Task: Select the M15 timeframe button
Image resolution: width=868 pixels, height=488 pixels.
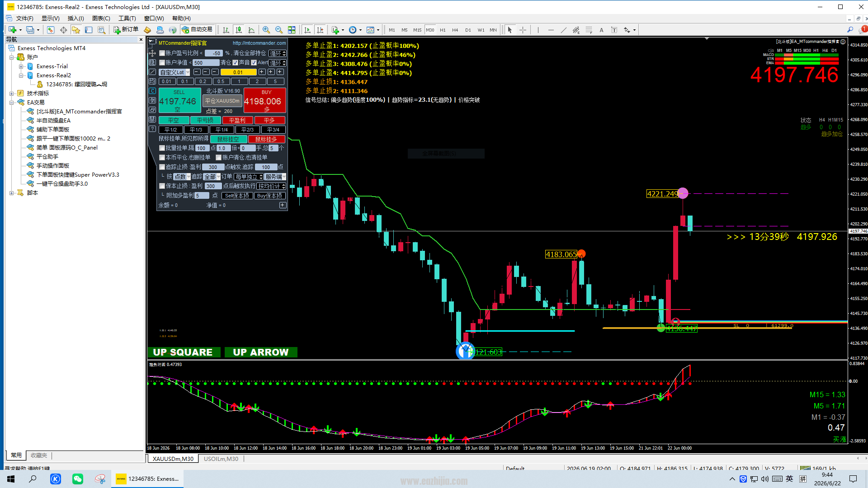Action: (417, 30)
